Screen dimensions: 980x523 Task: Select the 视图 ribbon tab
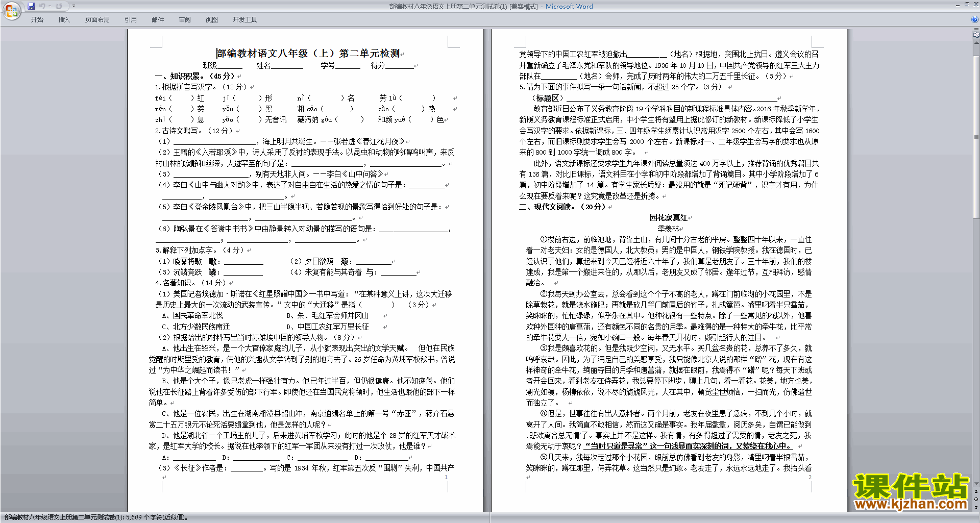pos(212,19)
